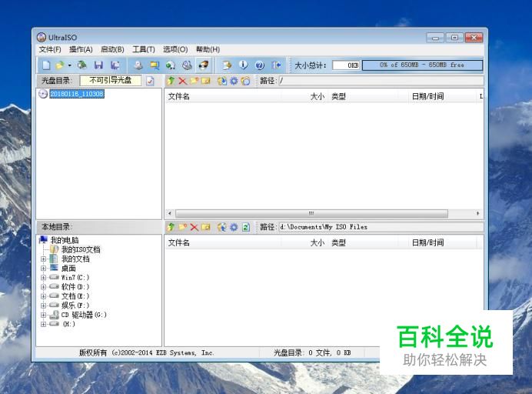Click clock disc icon in disc directory toolbar
Image resolution: width=532 pixels, height=394 pixels.
pos(245,81)
